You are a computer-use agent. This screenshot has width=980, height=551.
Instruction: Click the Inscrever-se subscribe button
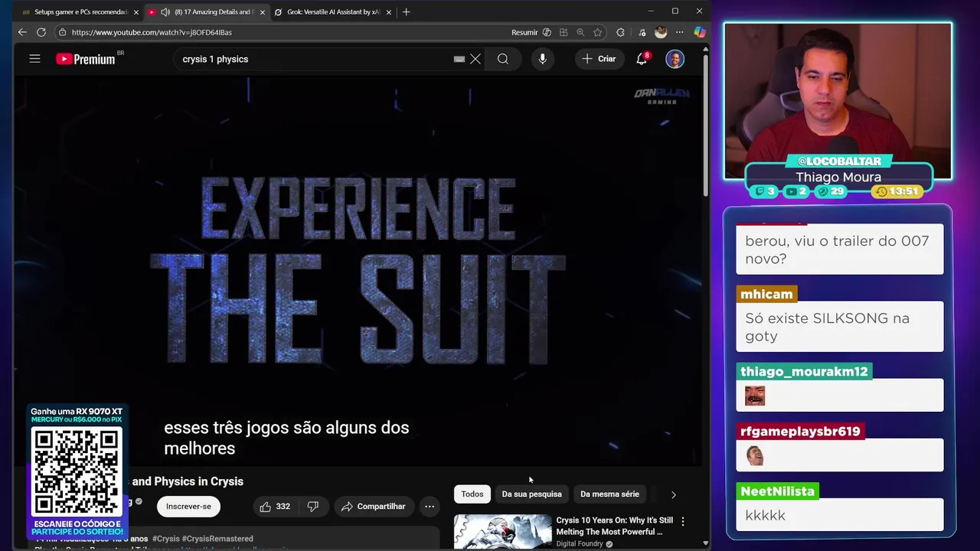(x=188, y=507)
